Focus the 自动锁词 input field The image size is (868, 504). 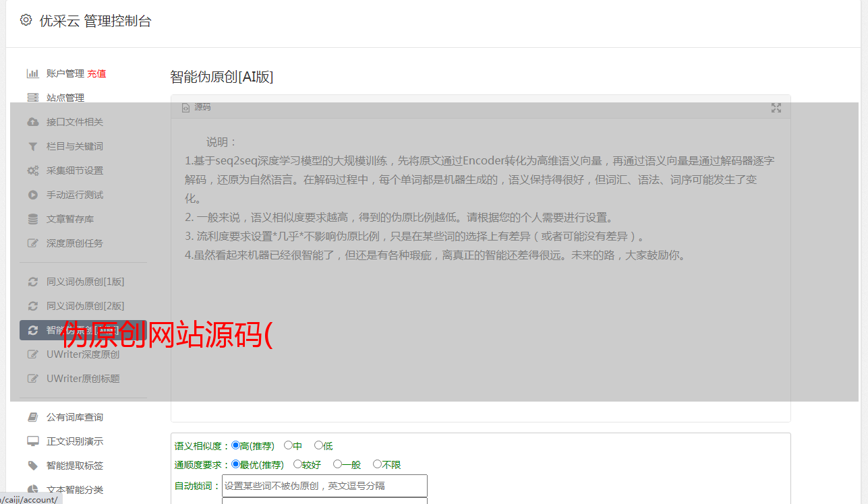(324, 486)
